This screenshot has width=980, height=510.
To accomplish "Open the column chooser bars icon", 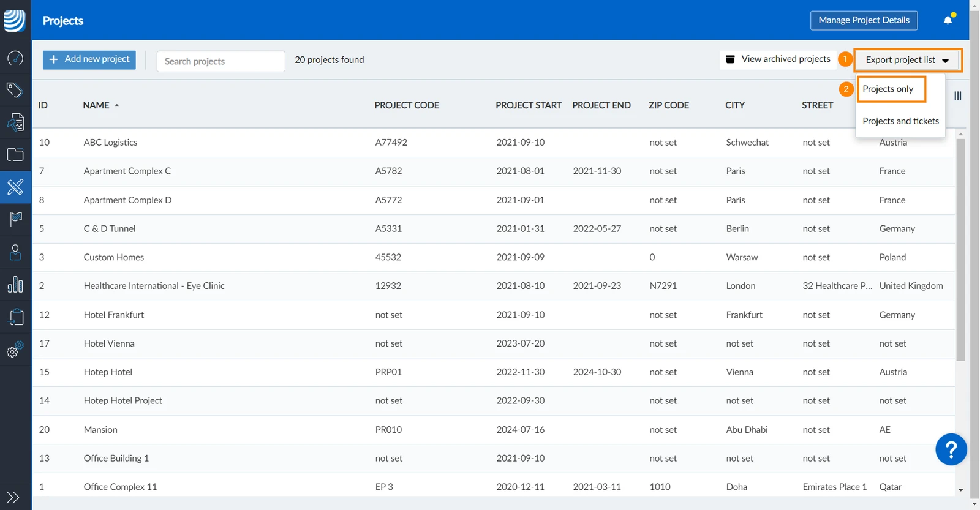I will point(958,96).
